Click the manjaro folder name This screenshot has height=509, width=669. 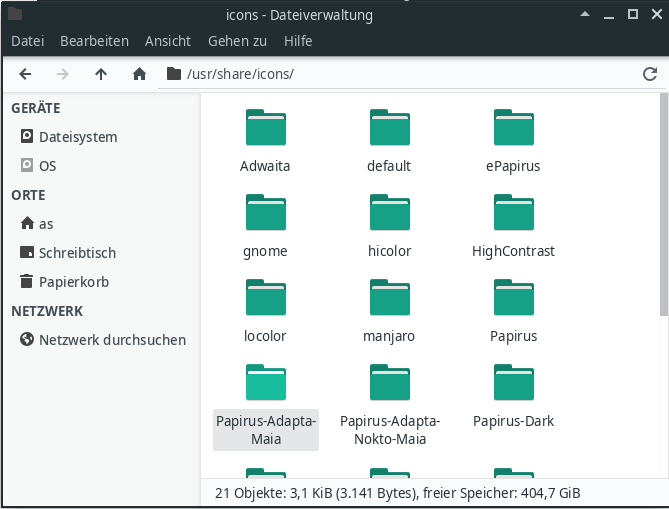coord(389,336)
